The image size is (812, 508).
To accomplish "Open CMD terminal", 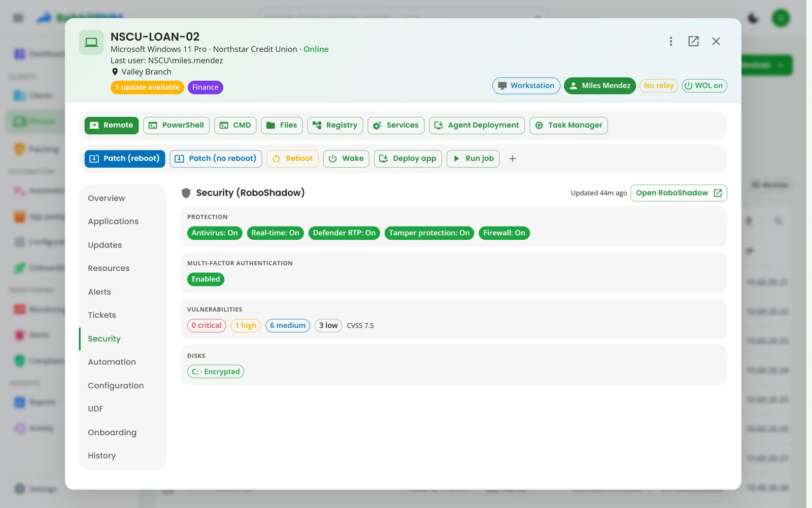I will (235, 125).
